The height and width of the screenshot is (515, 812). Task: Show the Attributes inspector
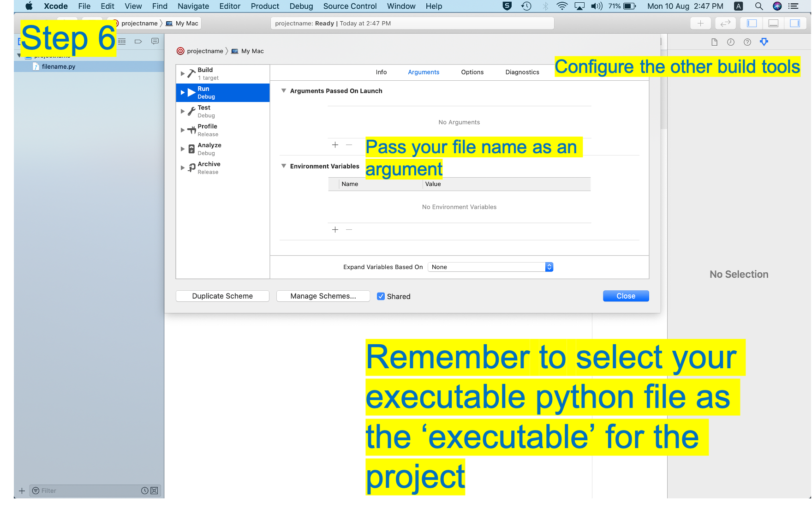coord(764,42)
